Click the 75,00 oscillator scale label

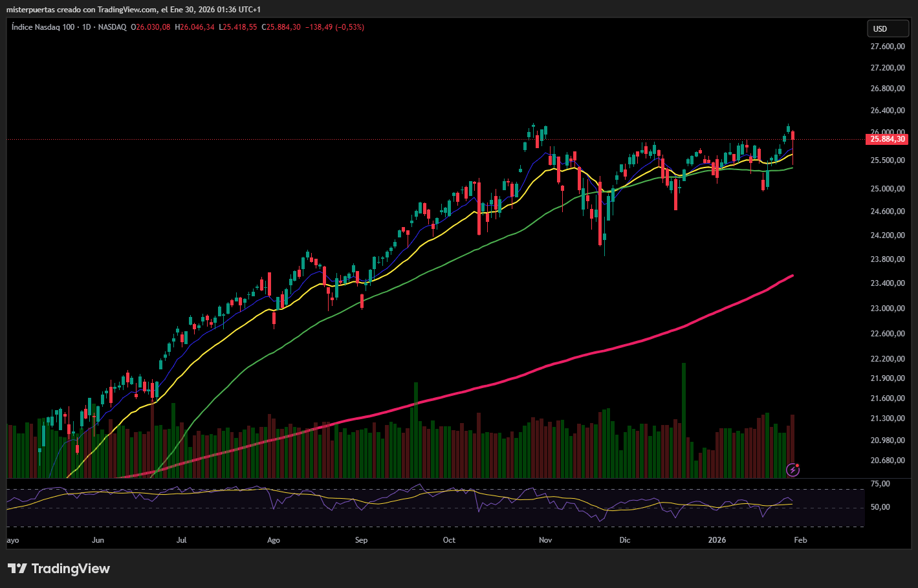[x=880, y=484]
